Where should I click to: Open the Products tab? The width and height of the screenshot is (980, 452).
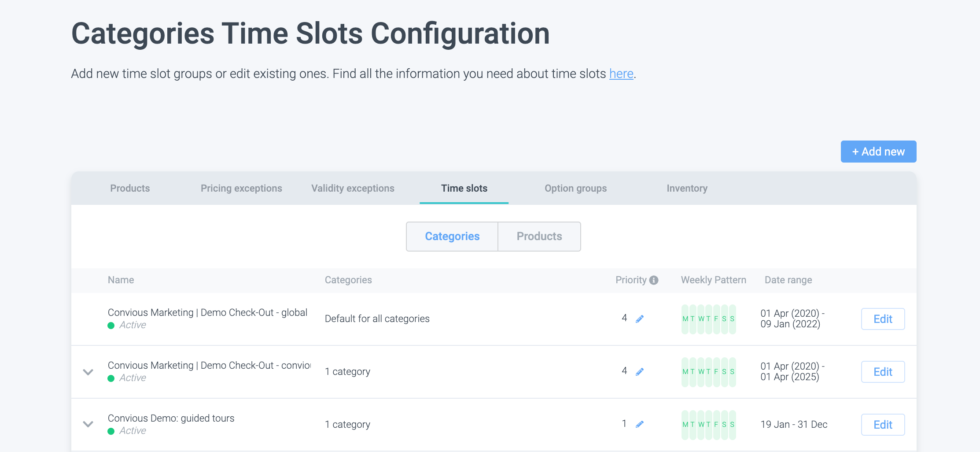tap(130, 189)
